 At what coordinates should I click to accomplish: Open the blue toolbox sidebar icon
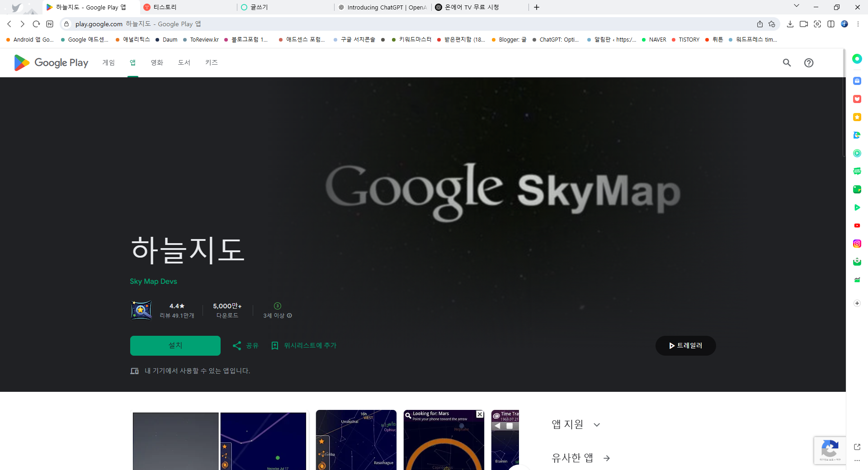click(857, 81)
